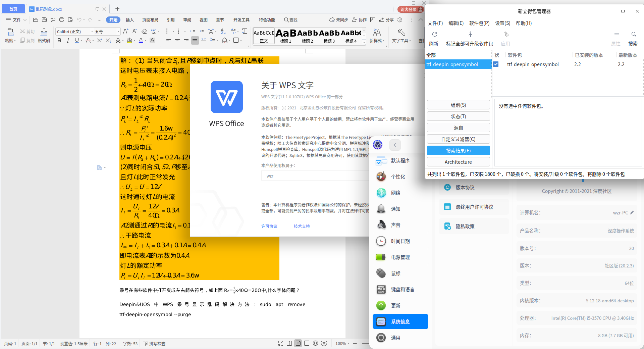The width and height of the screenshot is (644, 349).
Task: Toggle reading view (open-book icon) in status bar
Action: pos(289,343)
